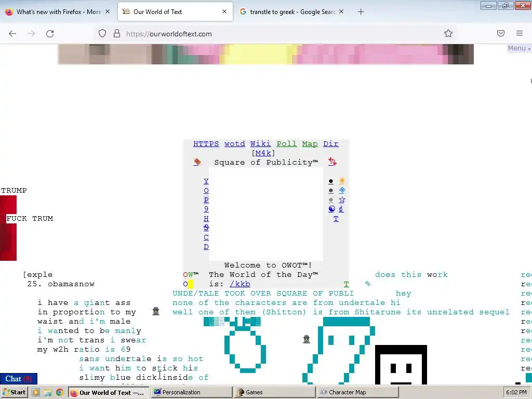Open file explorer from quick launch

tap(48, 393)
